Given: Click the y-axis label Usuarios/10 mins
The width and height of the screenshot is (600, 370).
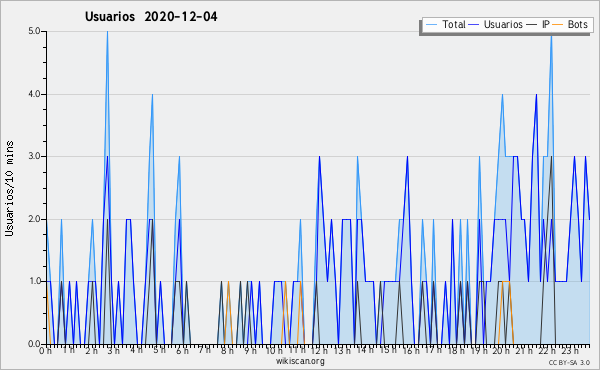Looking at the screenshot, I should click(x=9, y=189).
